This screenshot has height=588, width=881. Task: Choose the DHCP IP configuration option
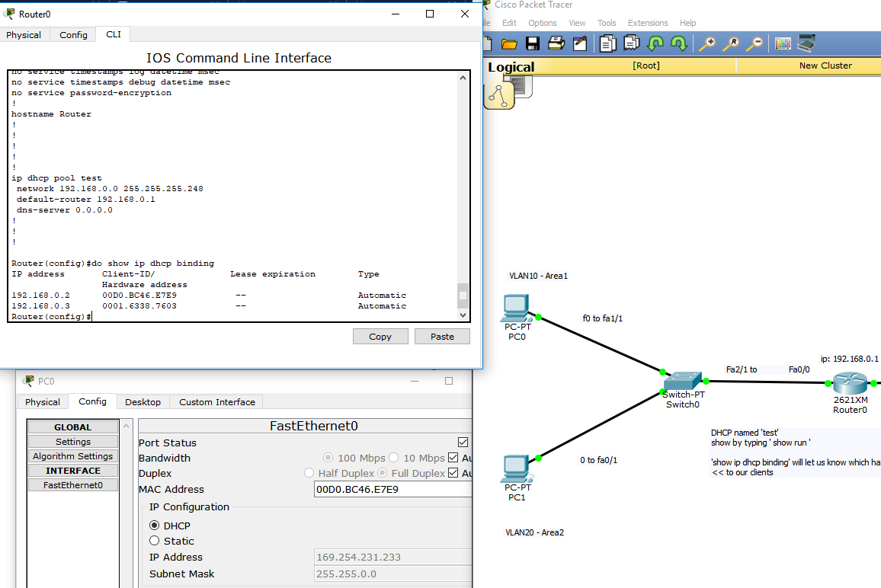(155, 526)
